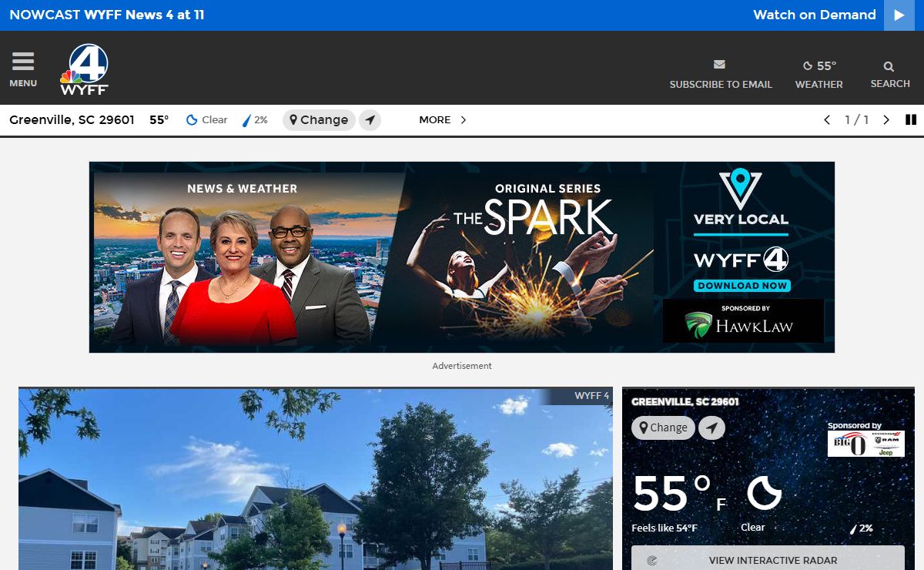The image size is (924, 570).
Task: Click the Feels like 54°F text
Action: click(x=665, y=528)
